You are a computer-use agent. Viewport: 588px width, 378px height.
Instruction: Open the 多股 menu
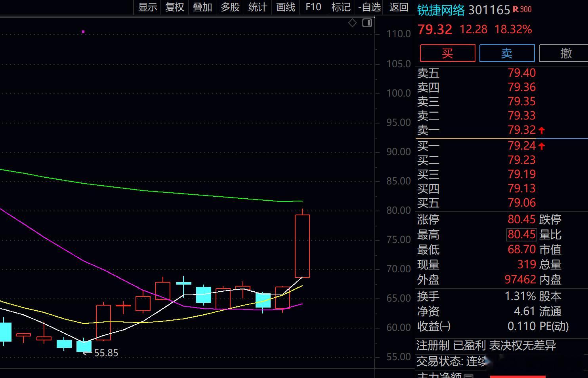point(230,7)
